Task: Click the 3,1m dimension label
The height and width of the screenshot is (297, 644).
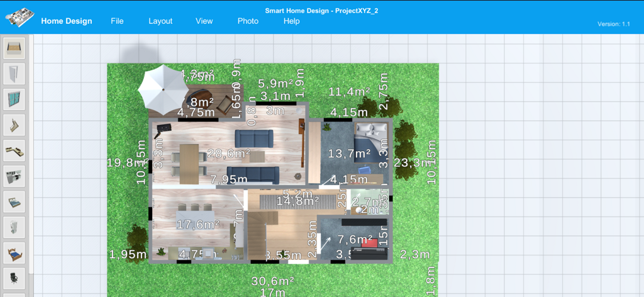Action: pos(275,97)
